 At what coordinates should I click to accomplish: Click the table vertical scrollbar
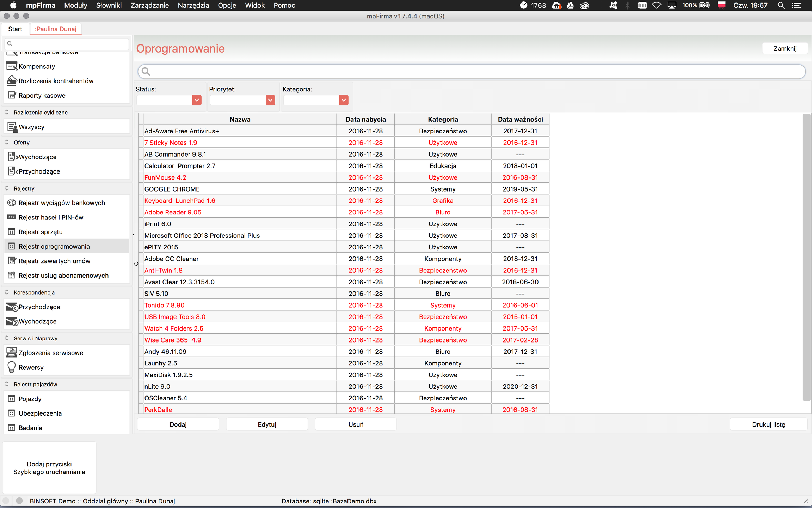806,258
